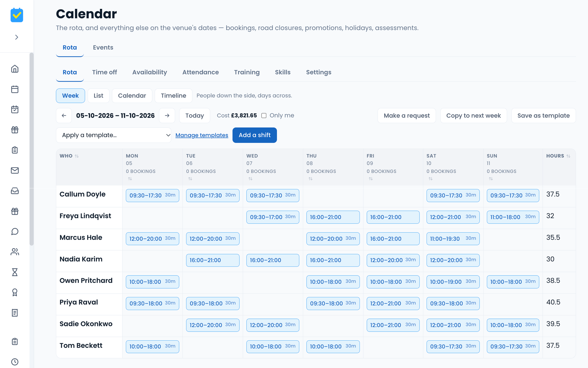Click Save as template button
The width and height of the screenshot is (588, 368).
[544, 115]
